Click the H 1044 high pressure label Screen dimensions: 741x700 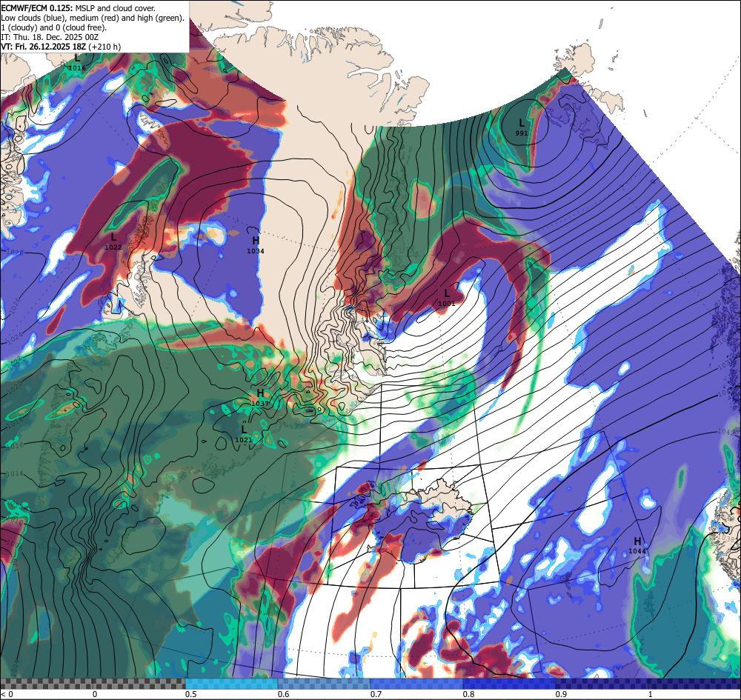click(637, 545)
